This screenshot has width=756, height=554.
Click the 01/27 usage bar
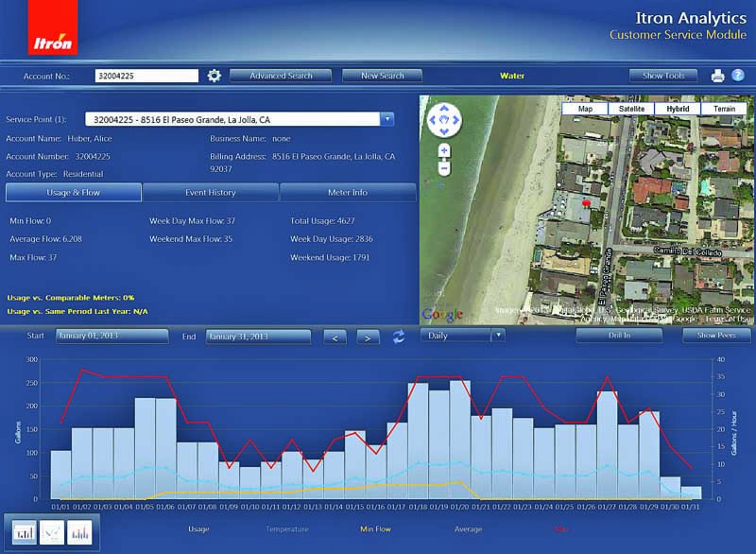607,445
